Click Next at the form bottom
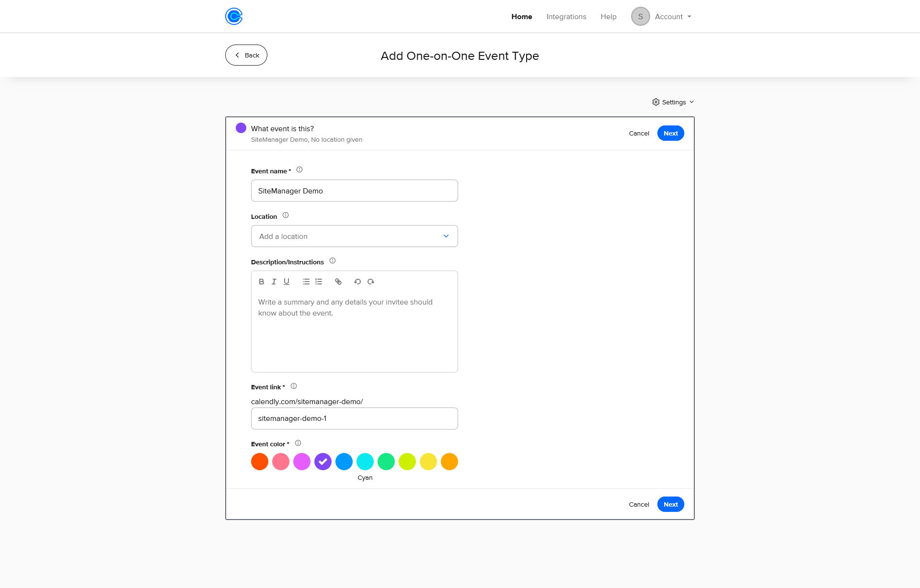This screenshot has height=588, width=920. [671, 504]
